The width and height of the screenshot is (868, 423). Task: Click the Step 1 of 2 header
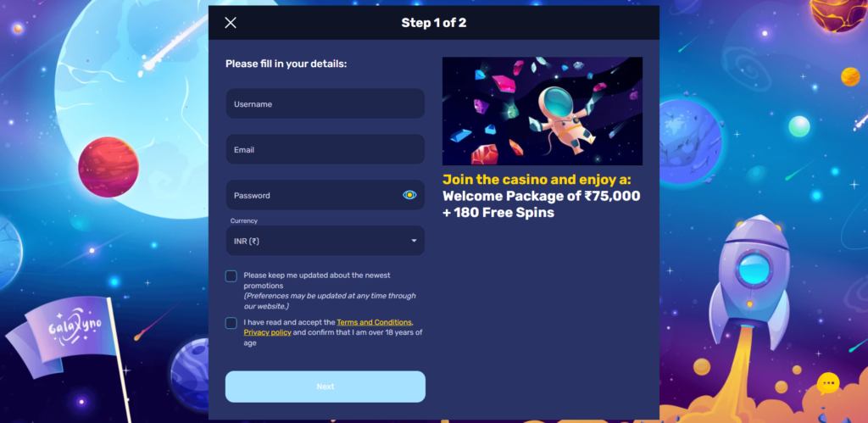click(434, 23)
